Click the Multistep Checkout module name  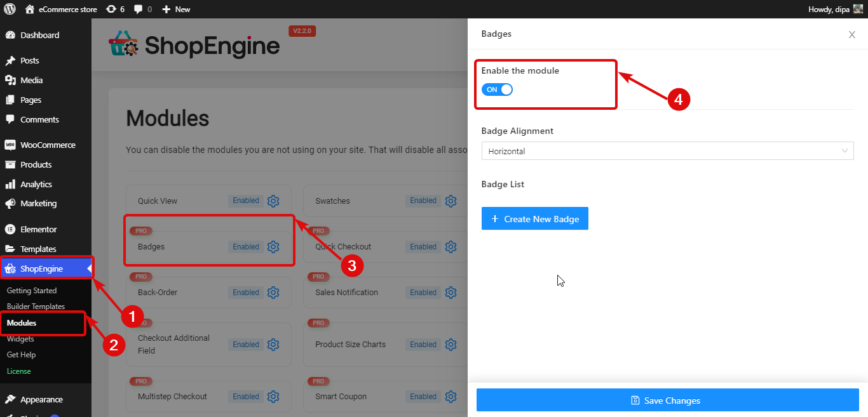click(x=173, y=397)
